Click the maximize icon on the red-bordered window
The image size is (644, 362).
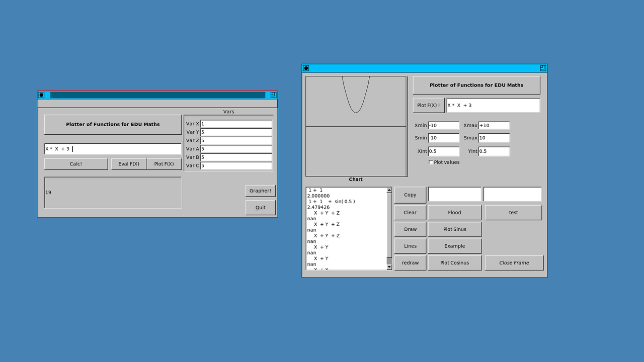click(272, 95)
